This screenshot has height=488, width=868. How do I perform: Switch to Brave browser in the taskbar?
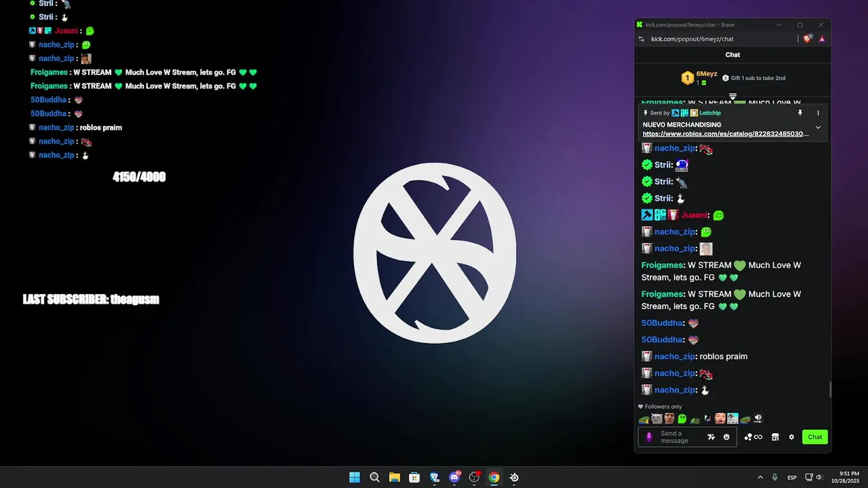(x=435, y=477)
